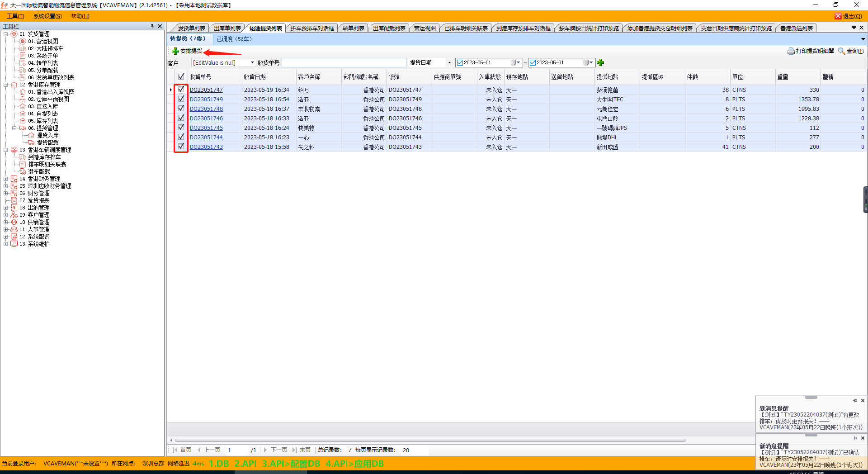Click the 收货单号 search input field
868x474 pixels.
[344, 62]
